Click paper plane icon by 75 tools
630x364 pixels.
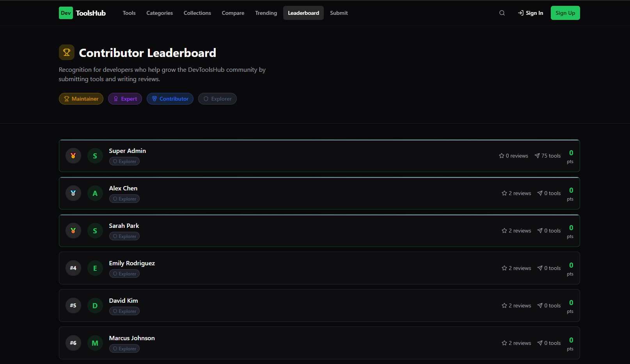click(537, 156)
